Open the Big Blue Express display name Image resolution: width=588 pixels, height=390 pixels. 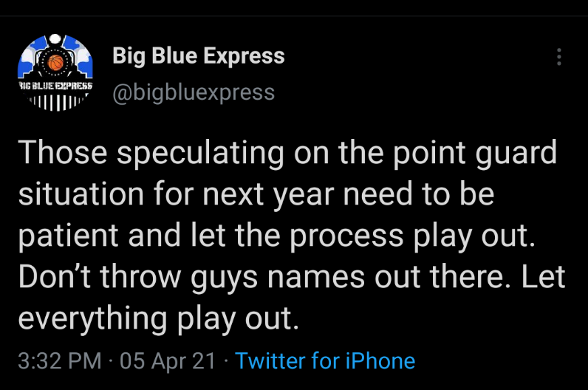pyautogui.click(x=198, y=55)
